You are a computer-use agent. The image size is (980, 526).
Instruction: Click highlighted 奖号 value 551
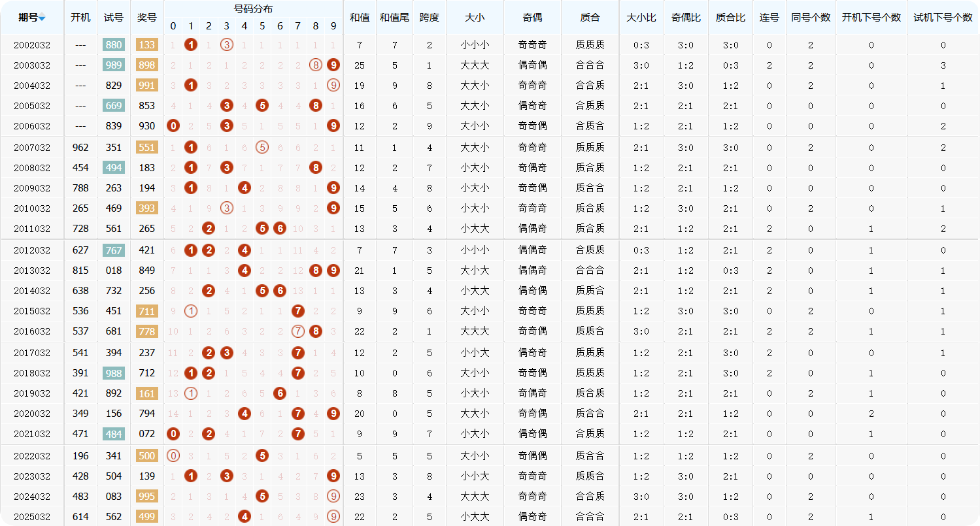147,148
